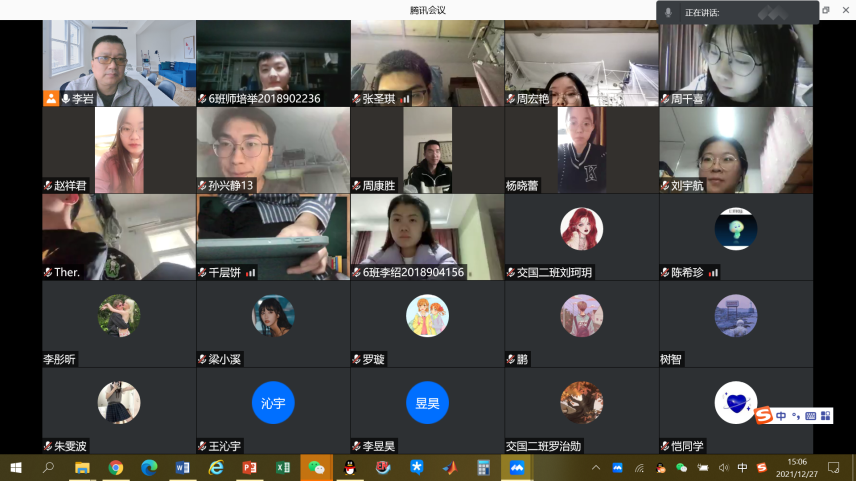
Task: Click the Sogou input method logo
Action: [764, 415]
